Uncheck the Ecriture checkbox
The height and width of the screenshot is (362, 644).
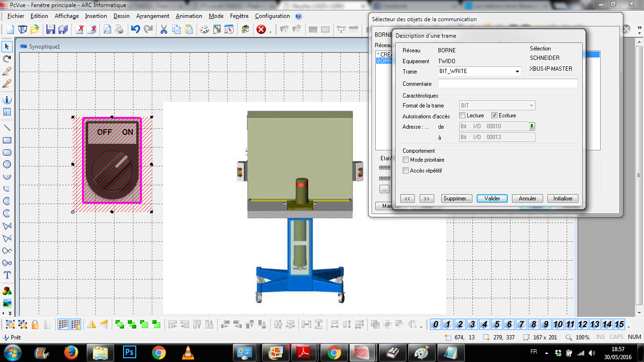[x=495, y=115]
